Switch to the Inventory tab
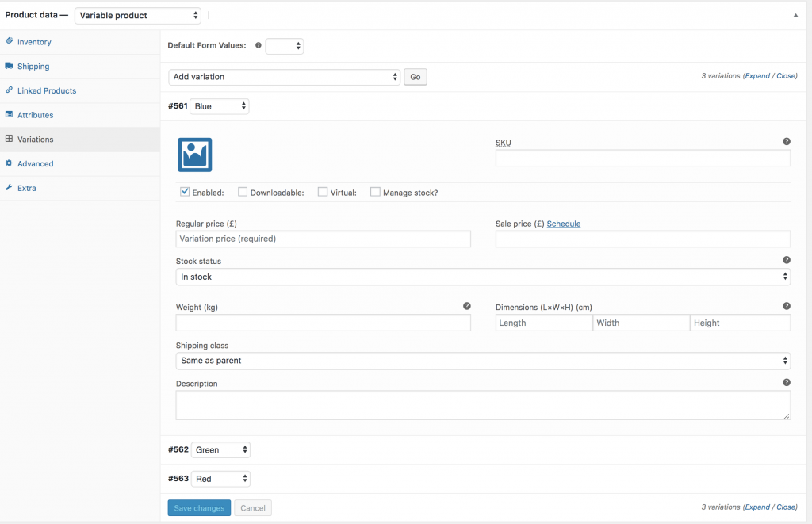This screenshot has width=812, height=524. tap(34, 42)
